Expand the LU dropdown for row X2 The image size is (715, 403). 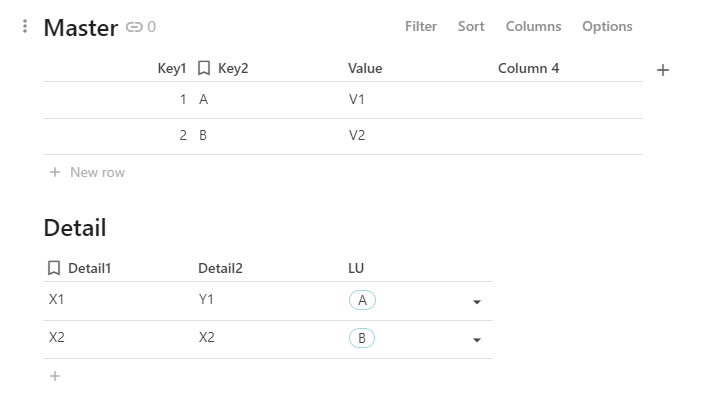click(x=476, y=339)
